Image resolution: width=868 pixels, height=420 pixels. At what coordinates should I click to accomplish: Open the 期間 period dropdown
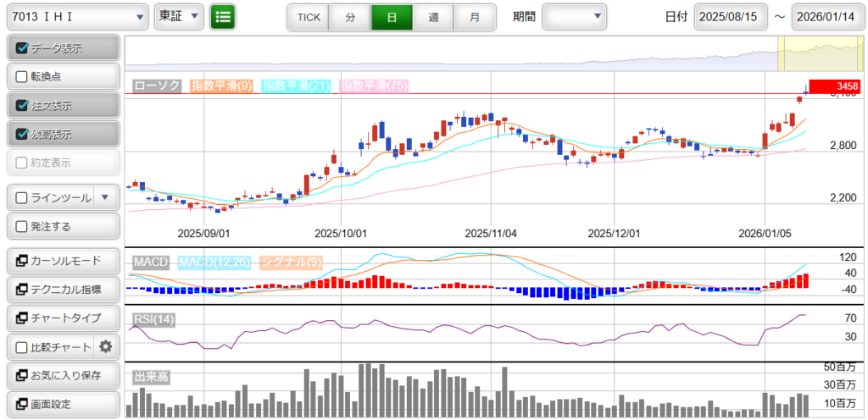574,17
